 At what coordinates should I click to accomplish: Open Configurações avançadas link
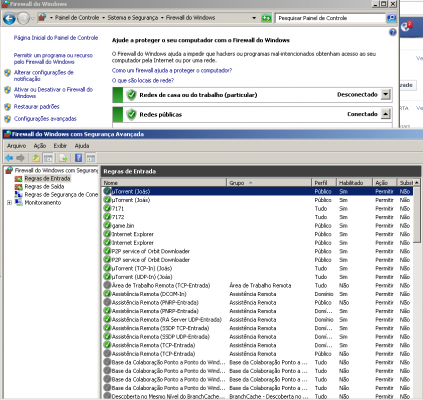coord(45,119)
